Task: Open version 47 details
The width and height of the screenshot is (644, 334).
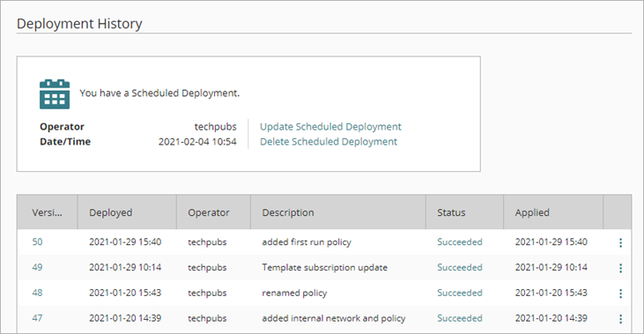Action: pyautogui.click(x=37, y=318)
